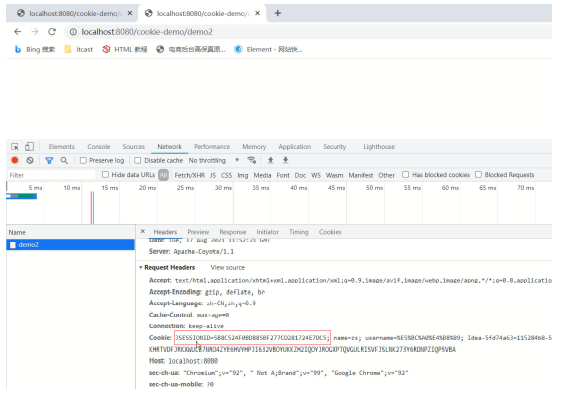The height and width of the screenshot is (397, 561).
Task: Enable the Preserve log checkbox
Action: [x=83, y=161]
